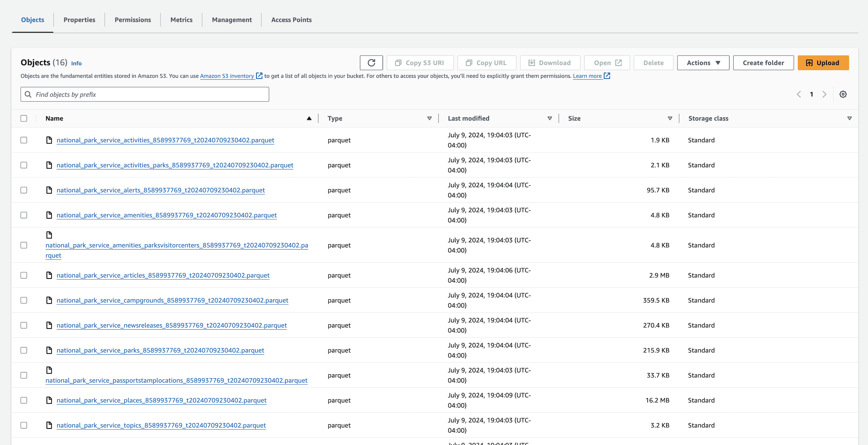This screenshot has height=445, width=868.
Task: Click file icon for alerts parquet
Action: pyautogui.click(x=49, y=190)
